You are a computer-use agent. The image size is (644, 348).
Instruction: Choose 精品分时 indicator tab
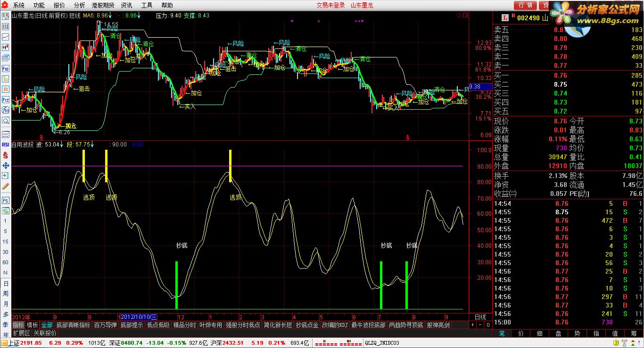(184, 325)
